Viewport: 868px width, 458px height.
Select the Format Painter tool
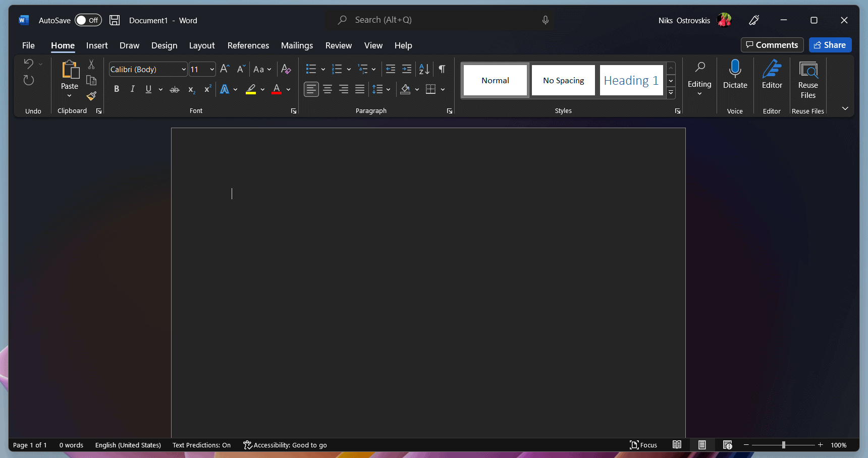coord(91,96)
